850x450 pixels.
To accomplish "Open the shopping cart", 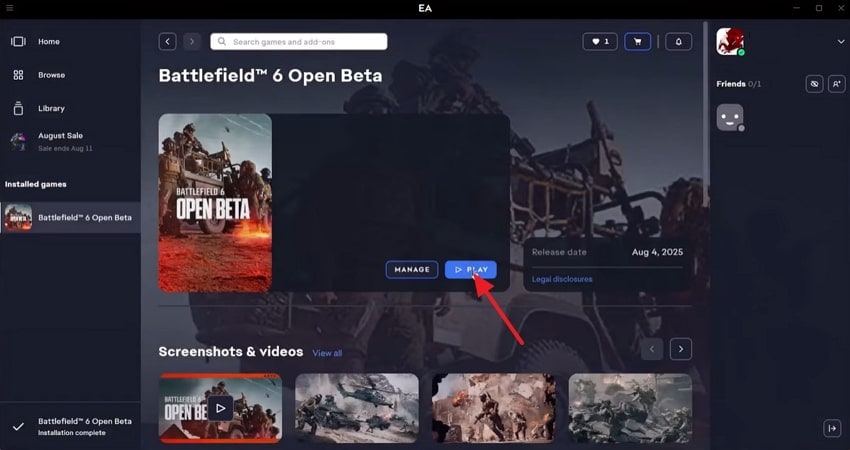I will click(x=638, y=42).
